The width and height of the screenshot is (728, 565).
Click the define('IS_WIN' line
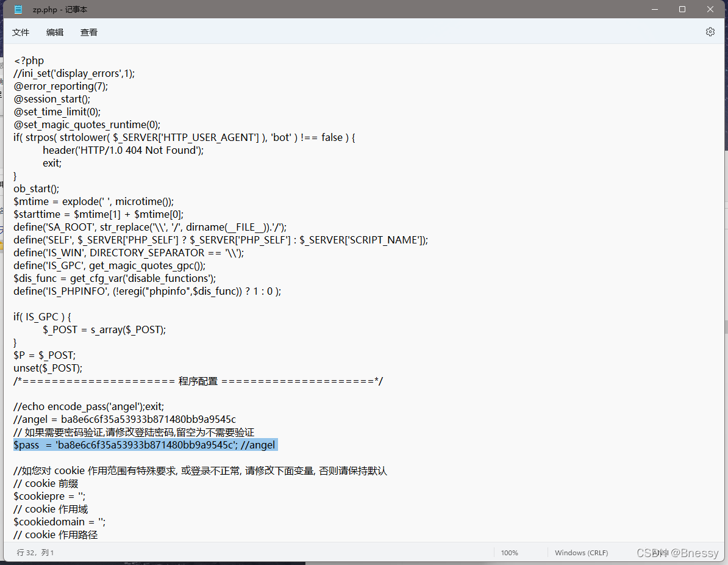click(x=129, y=253)
